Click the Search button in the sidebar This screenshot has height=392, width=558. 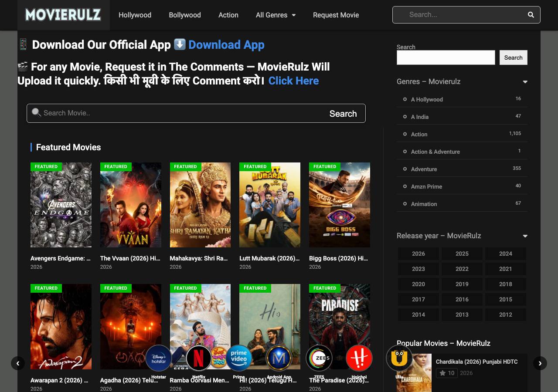coord(513,57)
